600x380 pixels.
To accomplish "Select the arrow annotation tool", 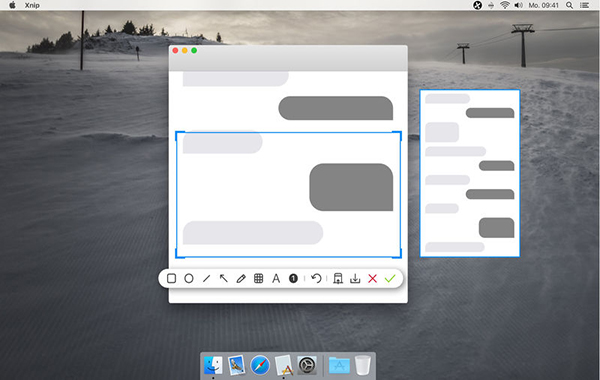I will (x=223, y=278).
